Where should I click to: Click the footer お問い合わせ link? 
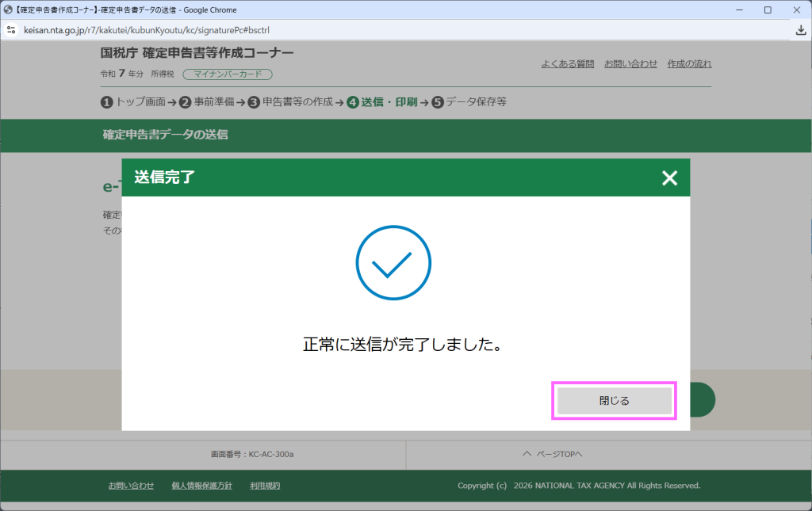(131, 486)
